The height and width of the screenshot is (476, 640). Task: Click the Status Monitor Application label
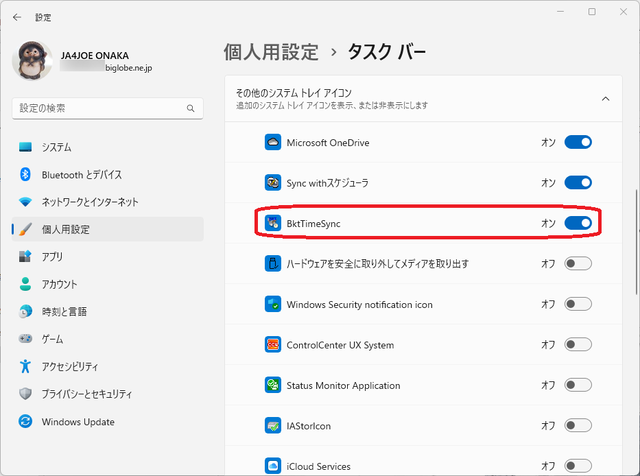click(x=343, y=385)
